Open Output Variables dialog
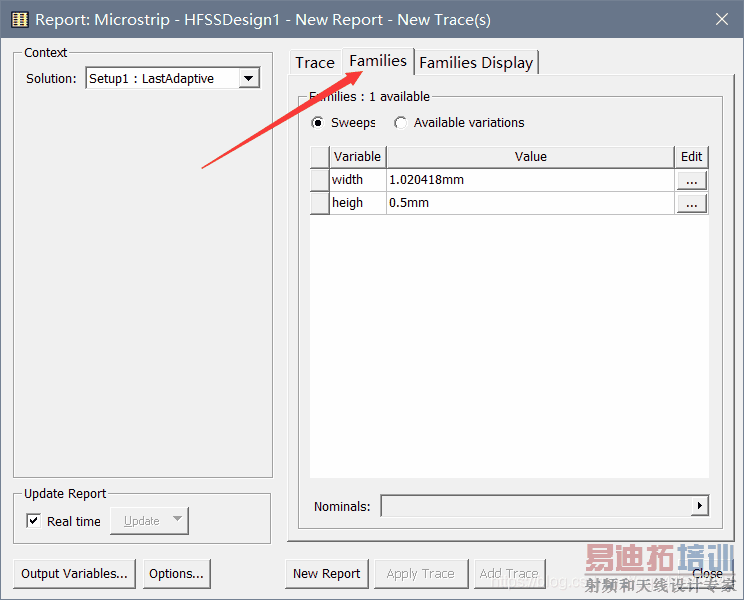The height and width of the screenshot is (600, 744). [74, 573]
